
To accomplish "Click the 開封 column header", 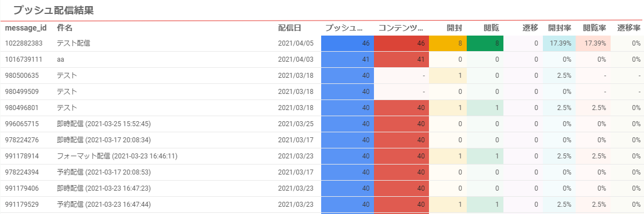I will [455, 28].
